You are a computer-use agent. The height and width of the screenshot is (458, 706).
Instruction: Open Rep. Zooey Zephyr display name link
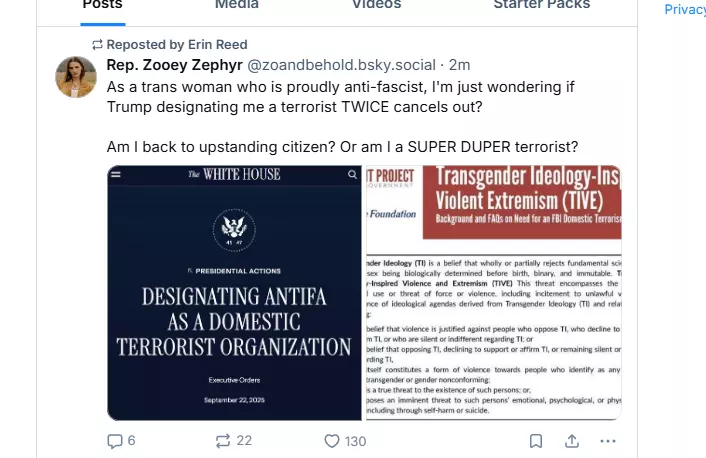click(x=175, y=65)
